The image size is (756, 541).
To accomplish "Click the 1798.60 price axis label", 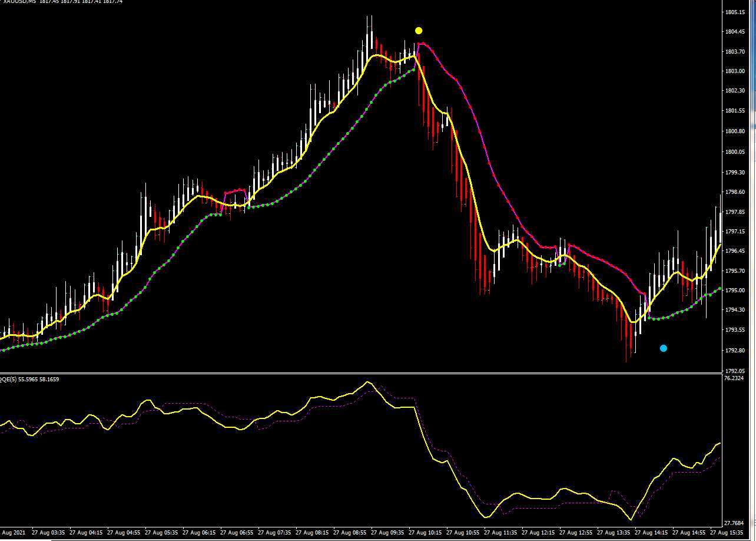I will [x=735, y=192].
